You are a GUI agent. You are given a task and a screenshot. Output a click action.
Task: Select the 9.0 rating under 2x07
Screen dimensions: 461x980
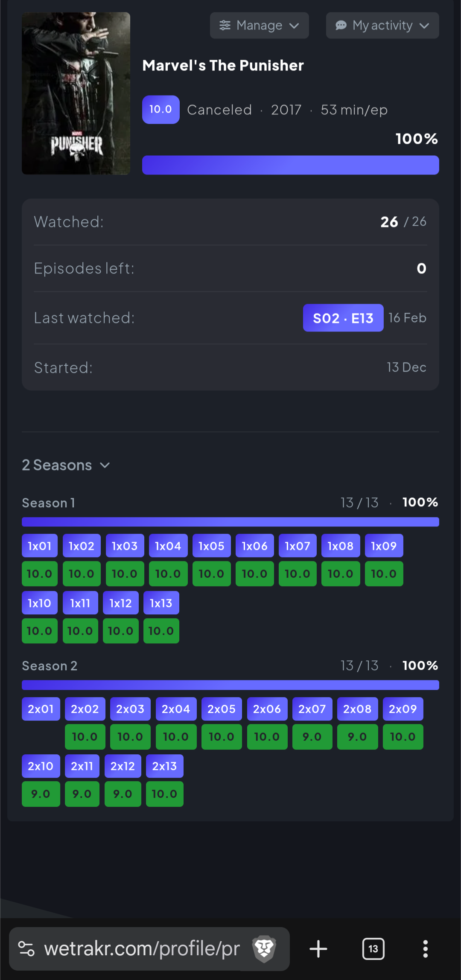pyautogui.click(x=312, y=737)
